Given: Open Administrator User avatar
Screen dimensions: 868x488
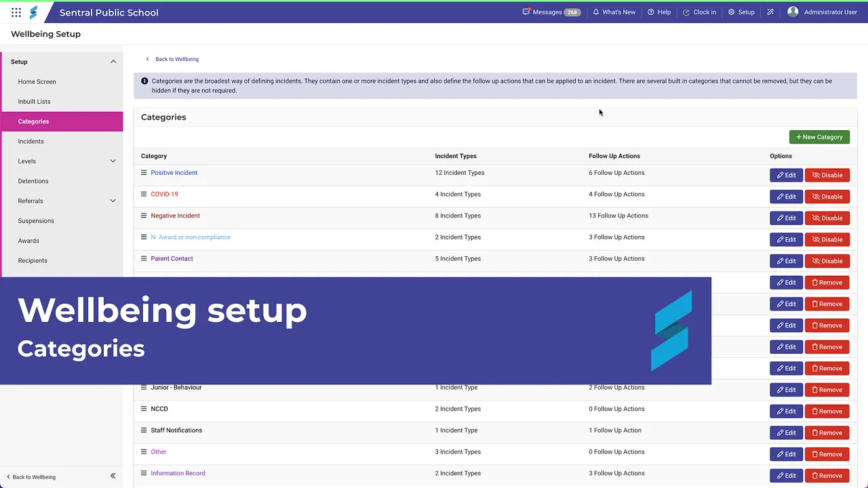Looking at the screenshot, I should [x=793, y=12].
